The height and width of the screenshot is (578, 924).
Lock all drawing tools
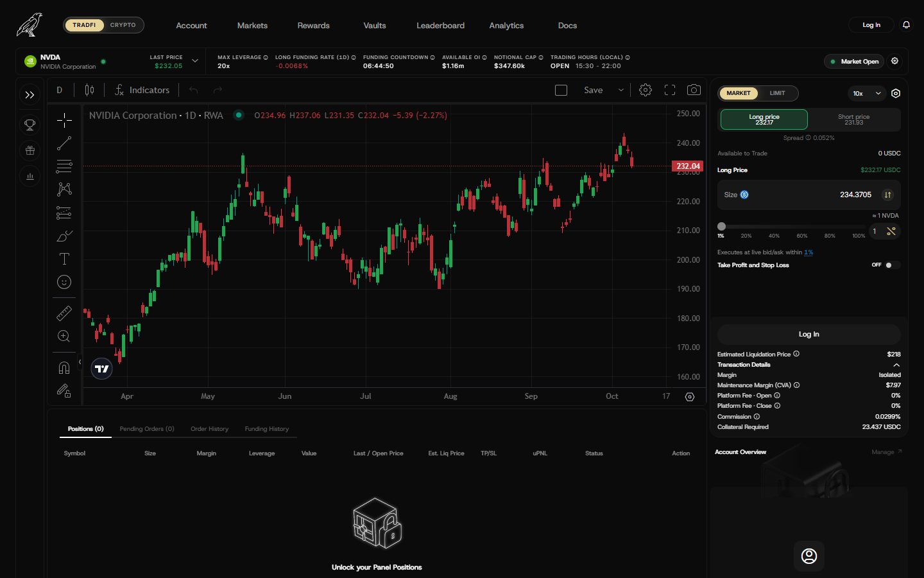(x=64, y=390)
